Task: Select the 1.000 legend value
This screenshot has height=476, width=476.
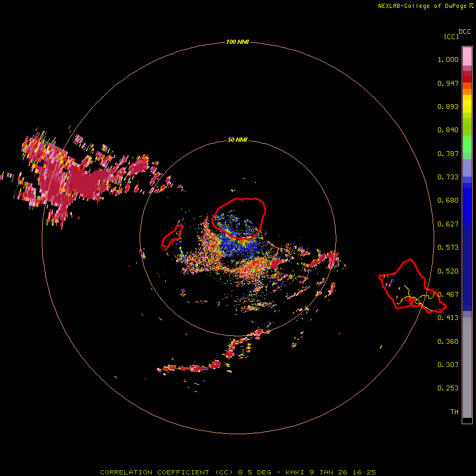Action: coord(448,59)
